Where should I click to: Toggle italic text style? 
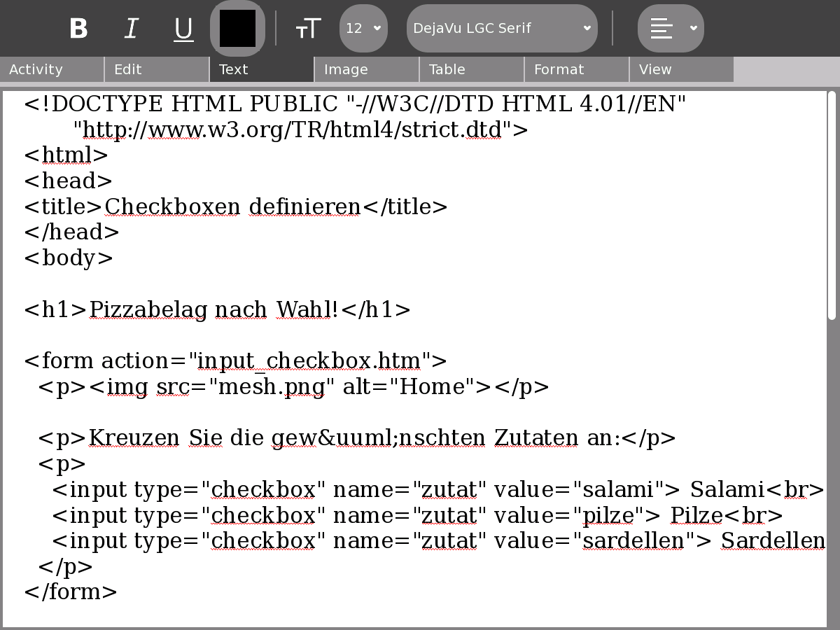(131, 29)
